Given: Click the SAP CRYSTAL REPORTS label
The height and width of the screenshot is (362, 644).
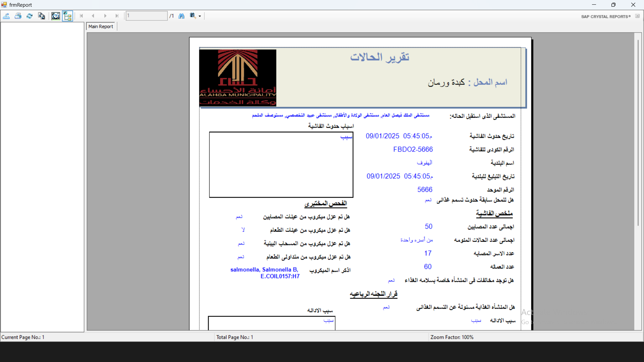Looking at the screenshot, I should point(606,16).
